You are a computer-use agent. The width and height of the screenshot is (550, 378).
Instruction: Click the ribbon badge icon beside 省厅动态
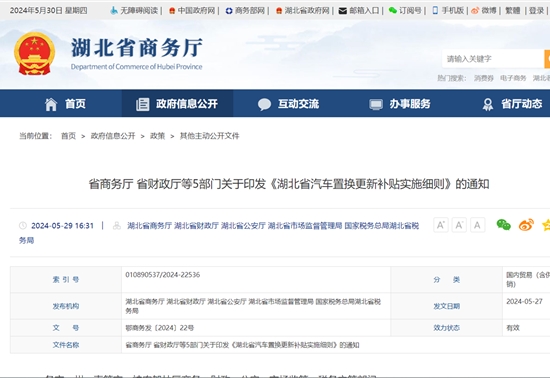[488, 104]
